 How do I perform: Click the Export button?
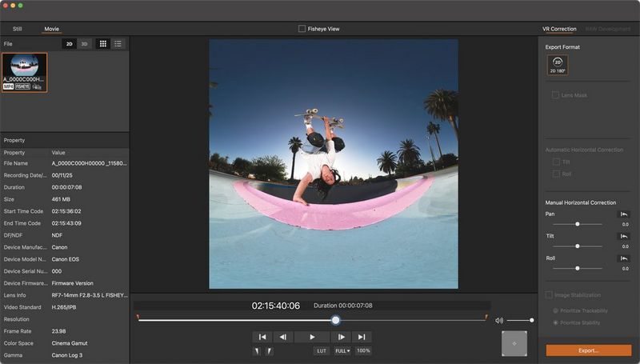tap(588, 350)
